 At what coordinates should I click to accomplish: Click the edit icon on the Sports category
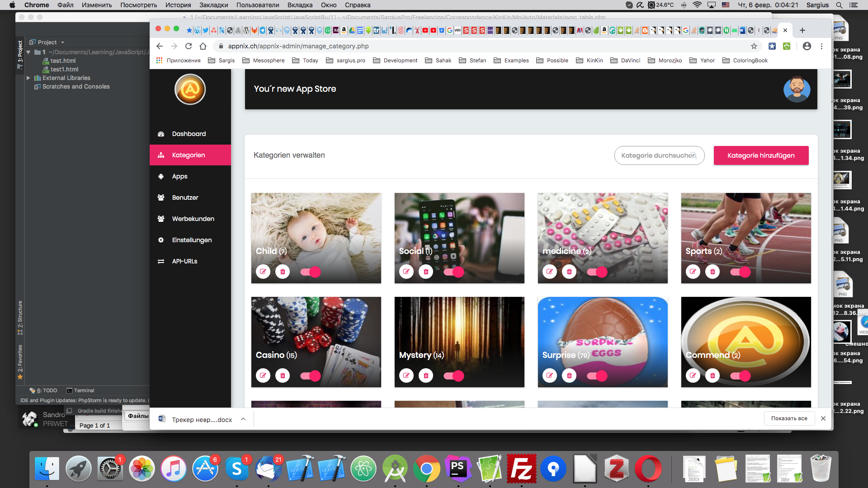[693, 272]
